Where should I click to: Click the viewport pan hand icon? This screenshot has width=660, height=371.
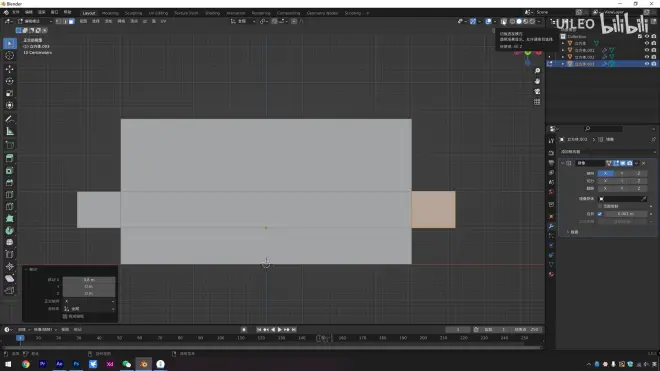[537, 81]
